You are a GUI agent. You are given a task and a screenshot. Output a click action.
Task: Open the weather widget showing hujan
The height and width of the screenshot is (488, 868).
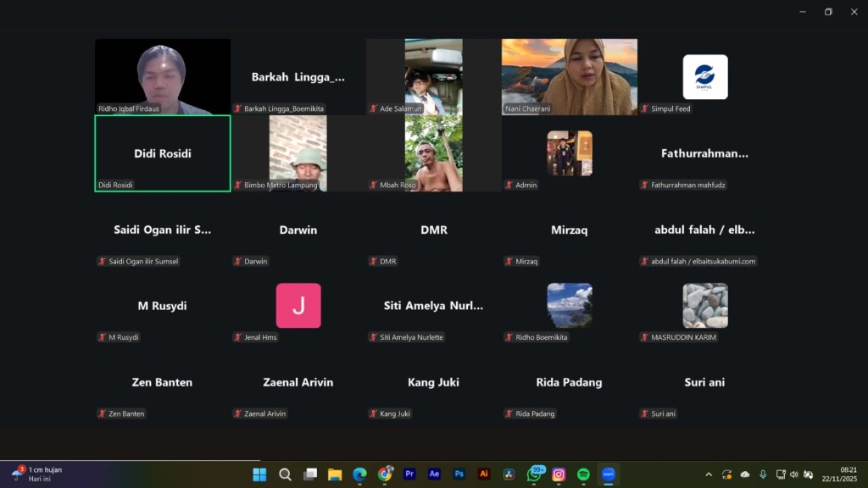pos(38,474)
